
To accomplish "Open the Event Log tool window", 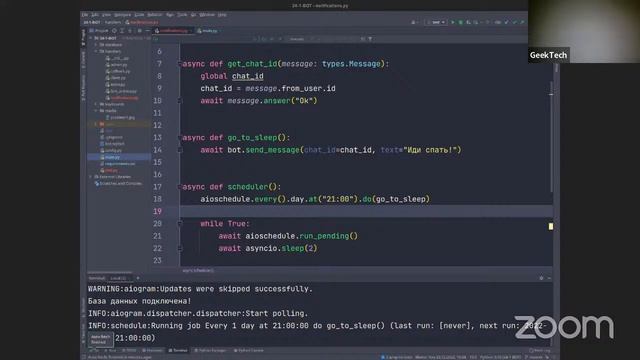I will (540, 351).
